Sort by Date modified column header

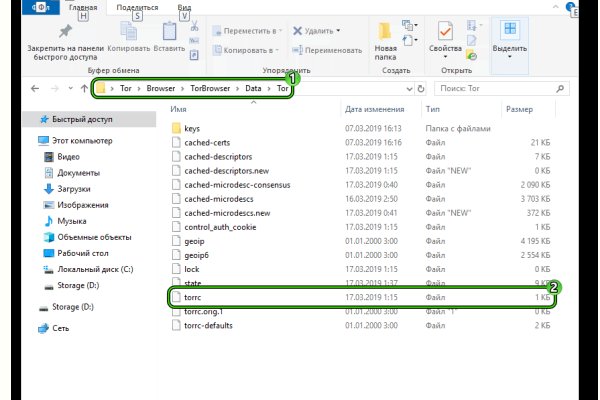pyautogui.click(x=377, y=108)
